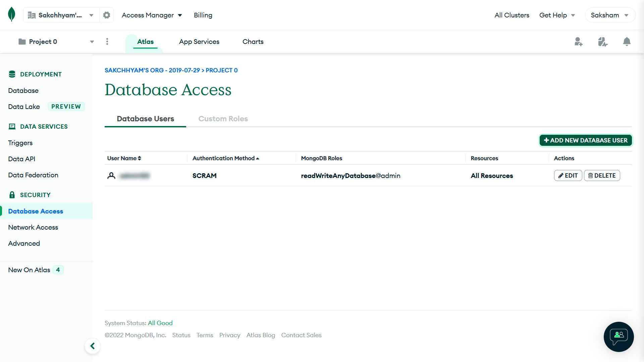The width and height of the screenshot is (644, 362).
Task: Click the SCRAM authentication cell
Action: coord(204,176)
